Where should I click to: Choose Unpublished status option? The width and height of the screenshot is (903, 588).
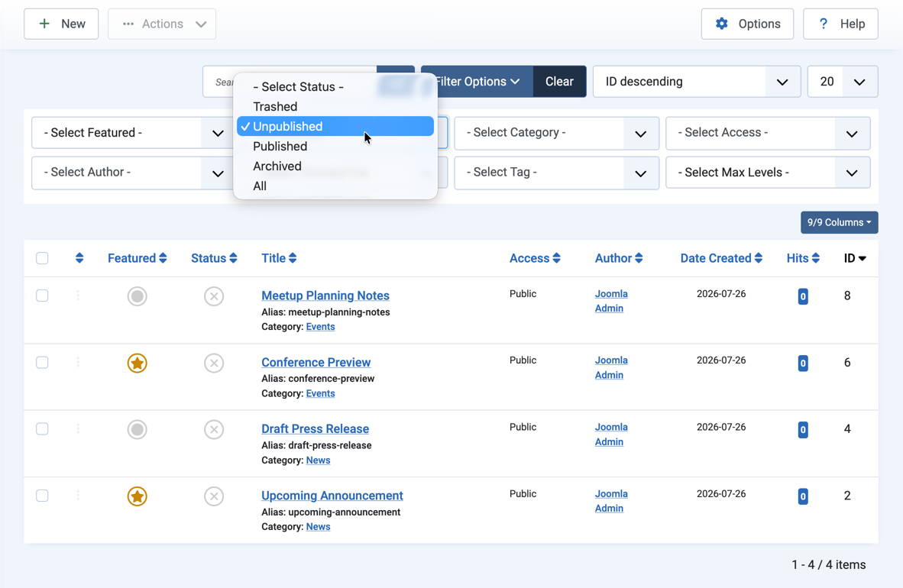pos(335,126)
